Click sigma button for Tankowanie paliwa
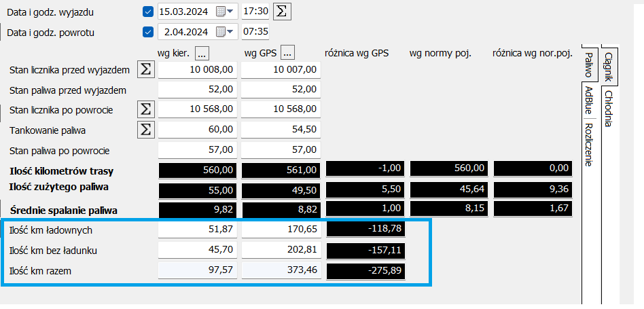 coord(145,130)
